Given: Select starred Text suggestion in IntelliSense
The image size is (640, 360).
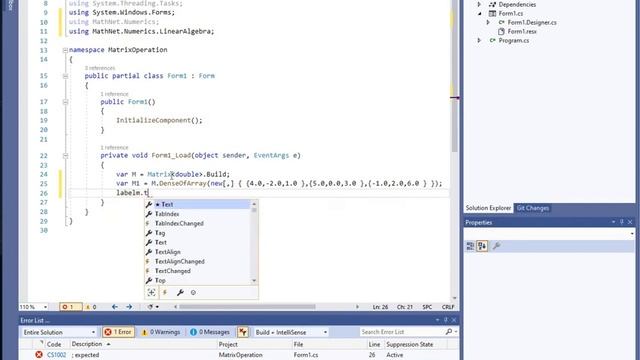Looking at the screenshot, I should [x=199, y=204].
